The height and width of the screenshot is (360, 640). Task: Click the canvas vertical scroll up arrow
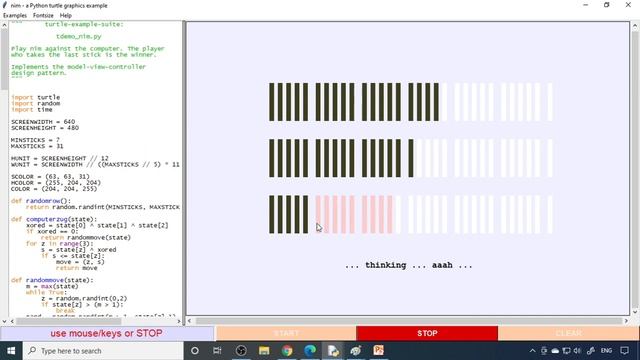coord(635,25)
